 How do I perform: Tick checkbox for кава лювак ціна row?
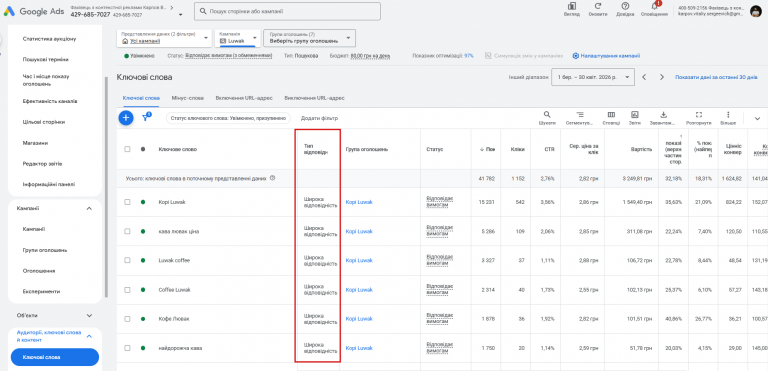coord(127,231)
